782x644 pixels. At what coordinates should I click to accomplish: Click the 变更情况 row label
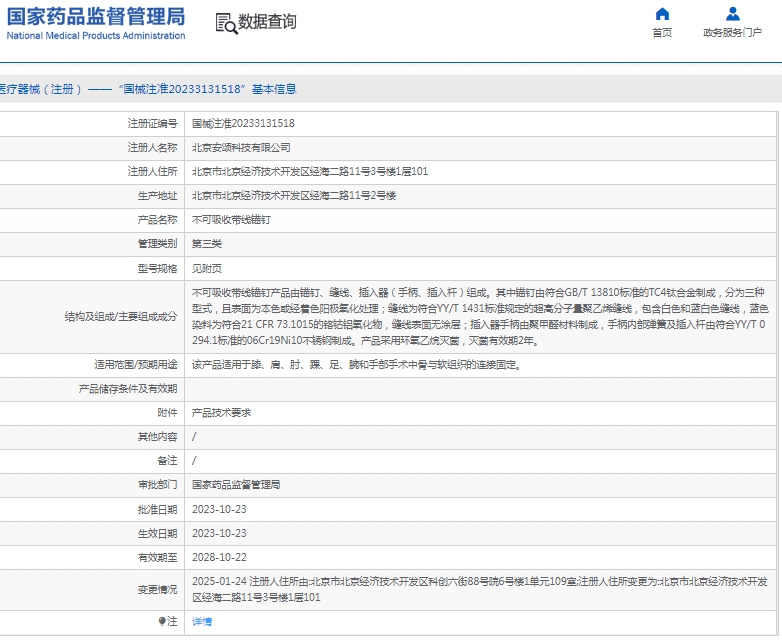[x=158, y=589]
